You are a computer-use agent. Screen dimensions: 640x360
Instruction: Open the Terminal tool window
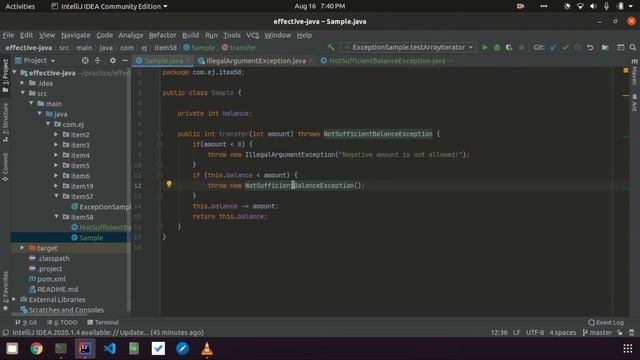103,322
